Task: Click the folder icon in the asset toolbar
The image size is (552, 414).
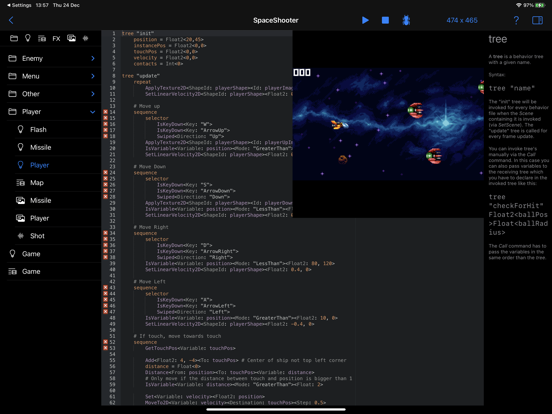Action: [14, 38]
